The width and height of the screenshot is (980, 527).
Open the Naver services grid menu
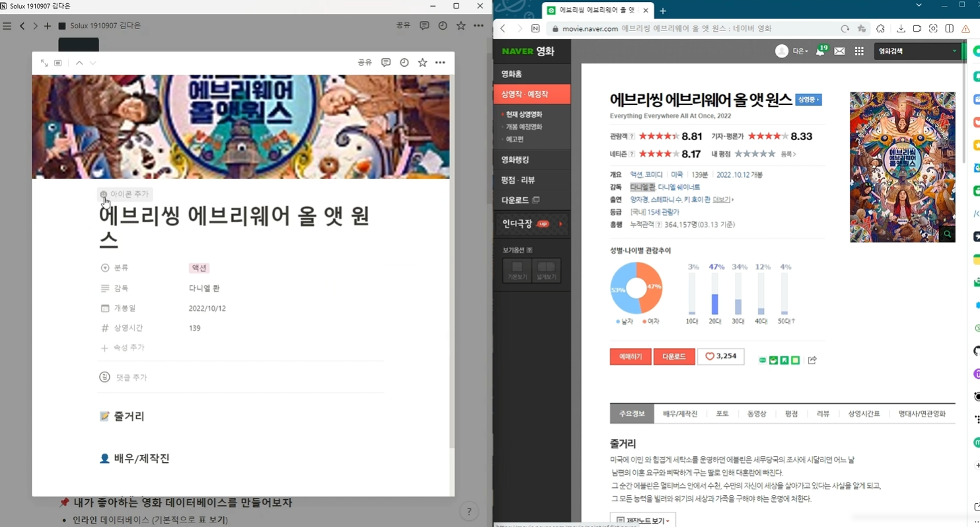pos(859,51)
